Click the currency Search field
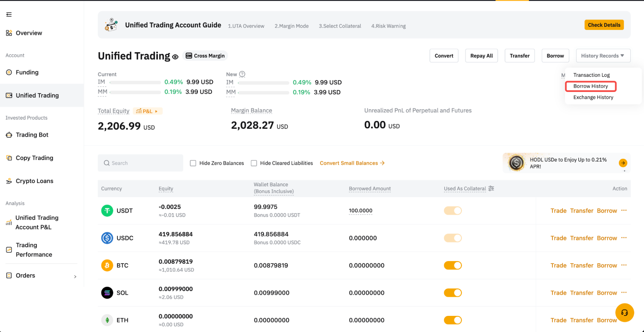Viewport: 644px width, 332px height. (x=140, y=163)
